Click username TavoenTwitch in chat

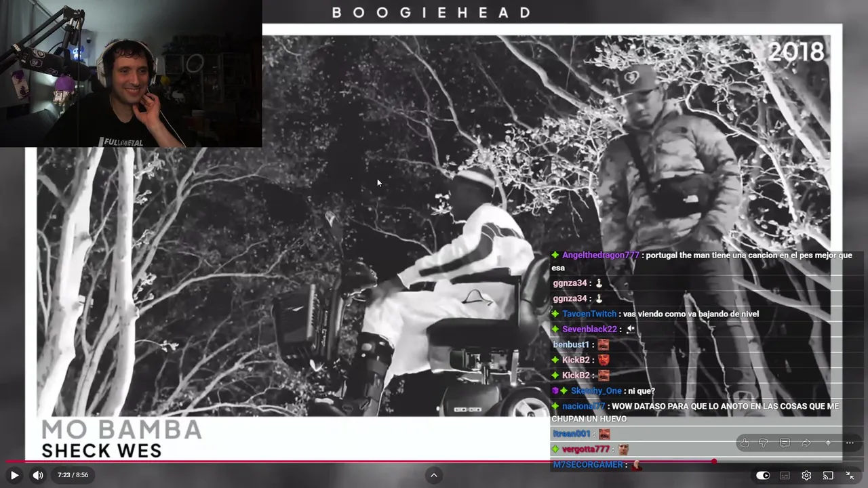coord(589,314)
